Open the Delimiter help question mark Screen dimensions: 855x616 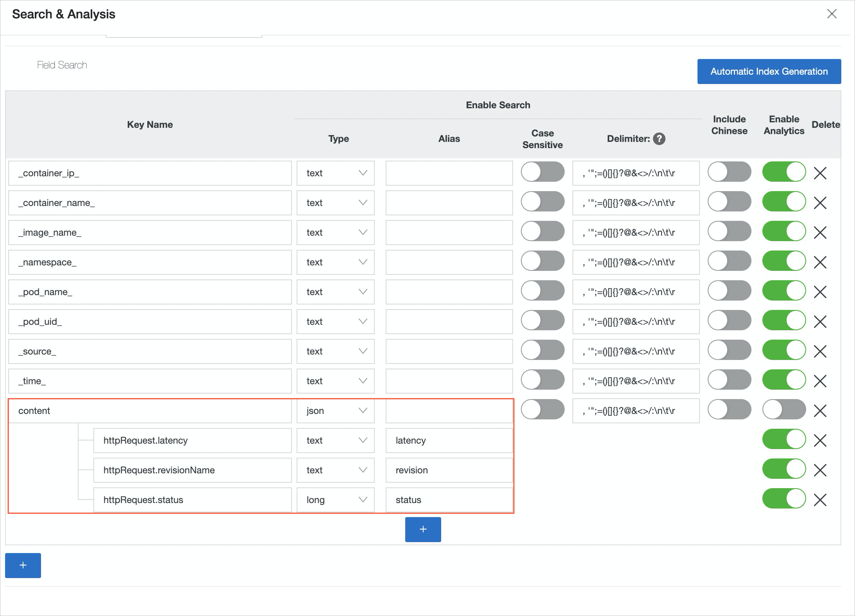click(x=659, y=138)
